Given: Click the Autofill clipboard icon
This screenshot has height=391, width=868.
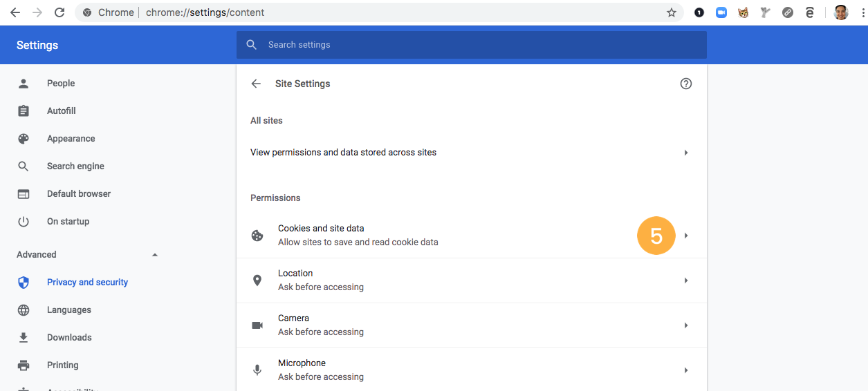Looking at the screenshot, I should point(24,111).
